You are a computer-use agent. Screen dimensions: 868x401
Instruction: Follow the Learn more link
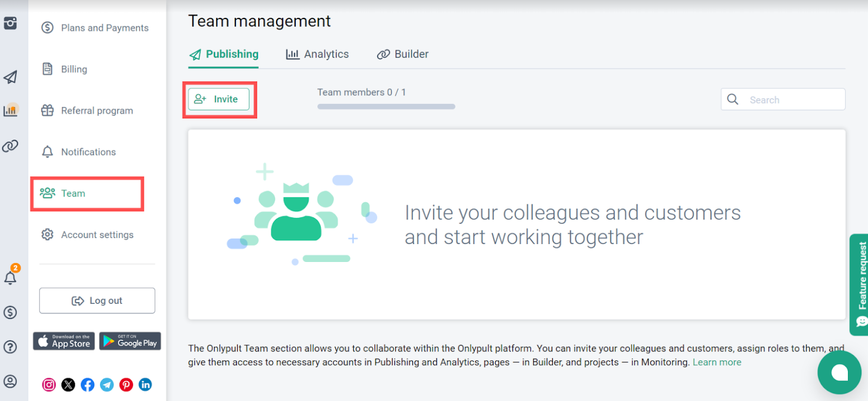pyautogui.click(x=717, y=362)
